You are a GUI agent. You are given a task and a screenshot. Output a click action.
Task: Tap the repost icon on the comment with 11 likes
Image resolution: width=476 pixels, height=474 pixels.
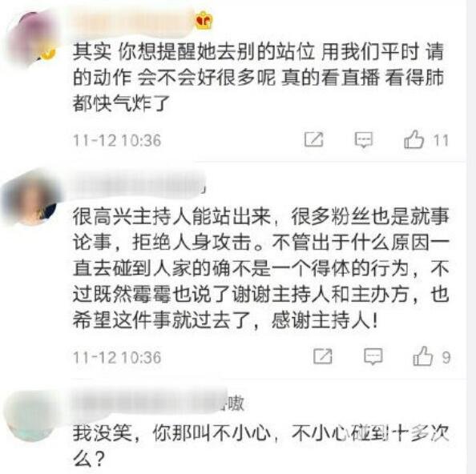(x=314, y=140)
